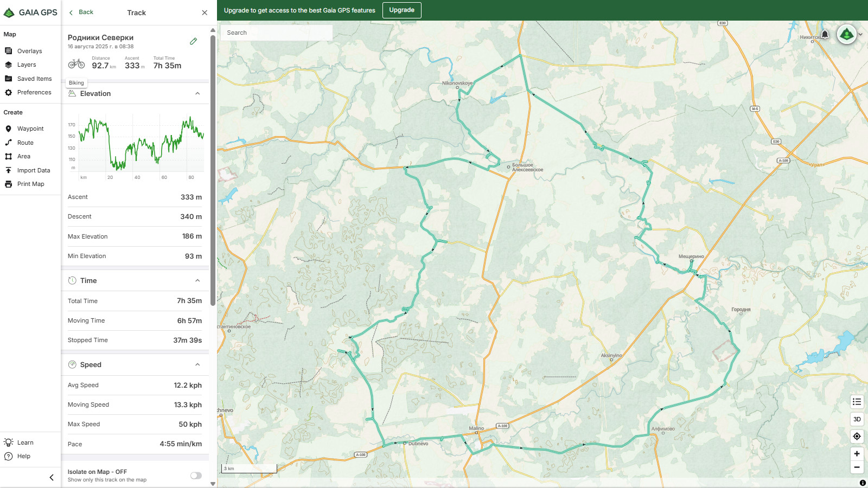The height and width of the screenshot is (488, 868).
Task: Collapse the Time section
Action: coord(197,280)
